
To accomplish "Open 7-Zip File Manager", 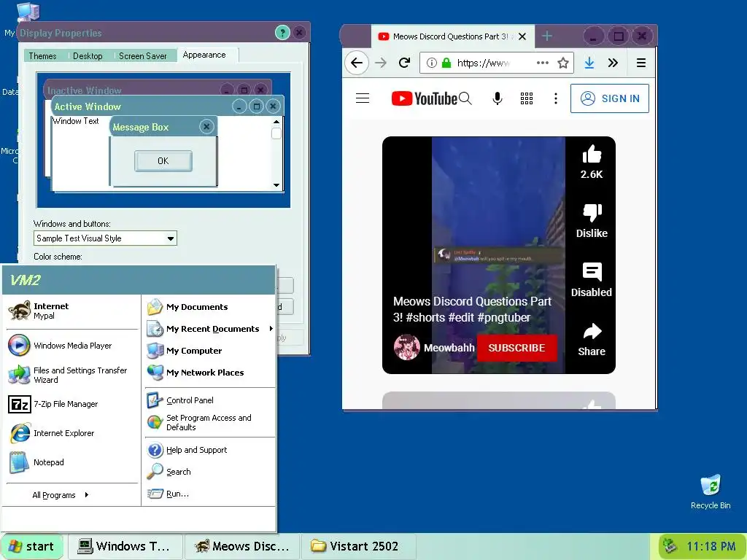I will (x=71, y=404).
